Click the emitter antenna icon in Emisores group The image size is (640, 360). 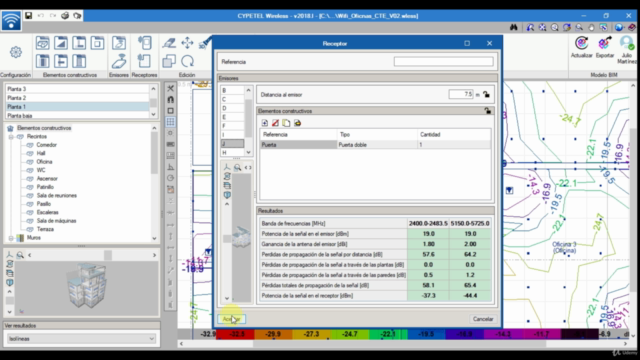[x=119, y=61]
